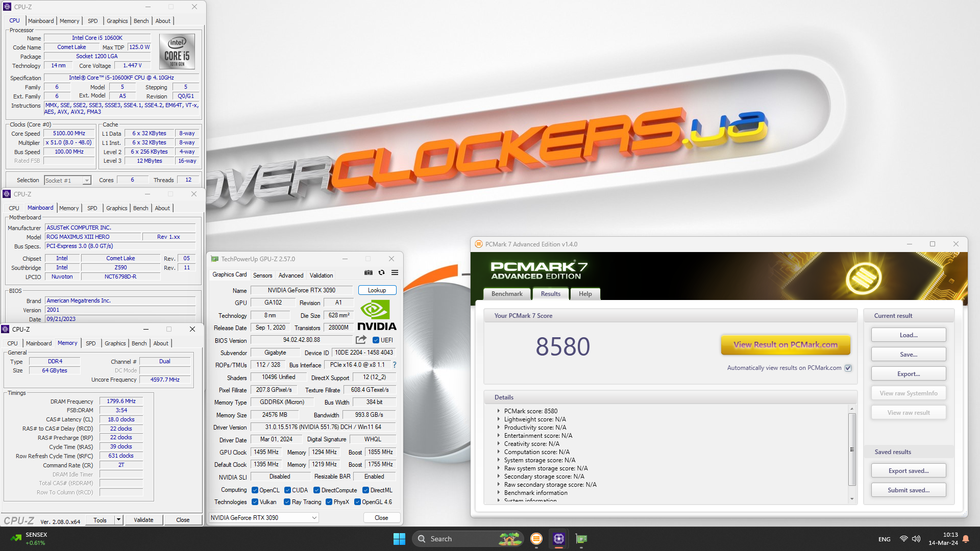Screen dimensions: 980x551
Task: Click the taskbar search magnifier icon
Action: pos(422,539)
